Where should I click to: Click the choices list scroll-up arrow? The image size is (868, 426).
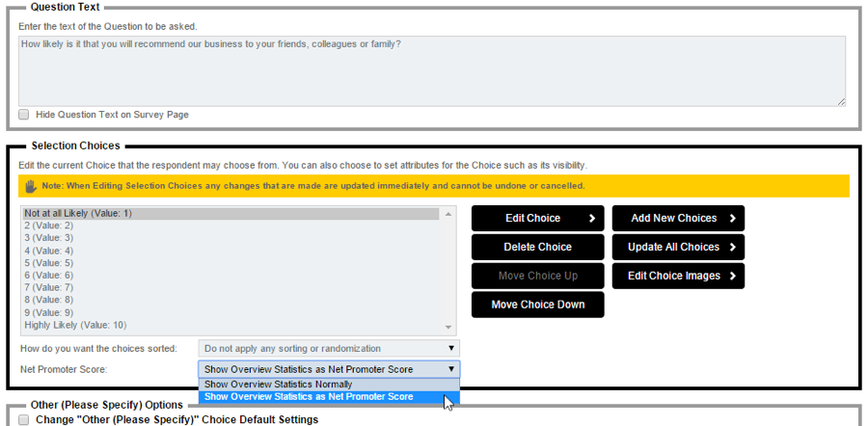click(x=448, y=214)
